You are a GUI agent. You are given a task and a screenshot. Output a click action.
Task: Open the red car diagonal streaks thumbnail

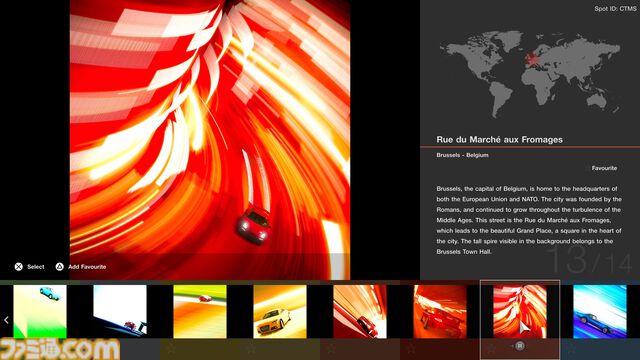tap(360, 311)
